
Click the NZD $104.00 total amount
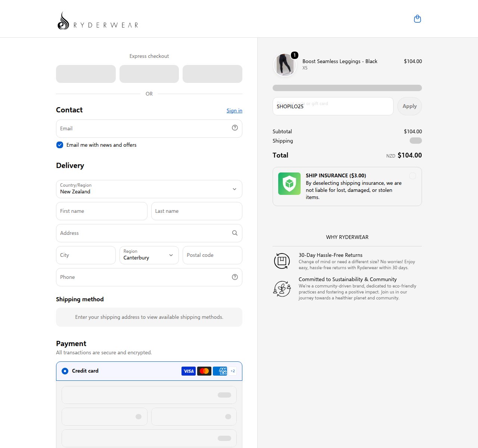[404, 155]
